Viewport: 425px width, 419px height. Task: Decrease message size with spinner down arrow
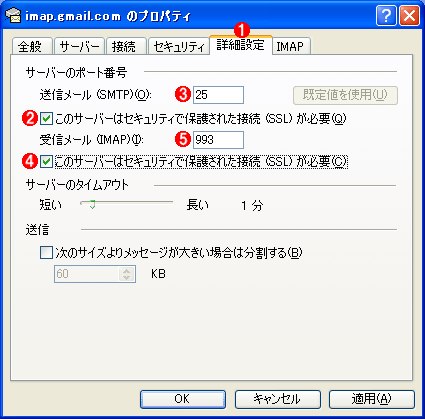click(x=126, y=278)
